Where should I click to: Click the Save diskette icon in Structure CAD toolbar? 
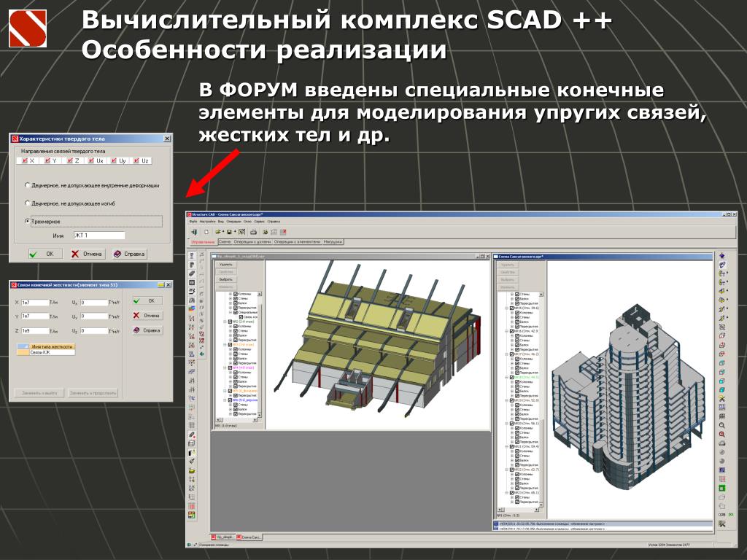pos(229,232)
